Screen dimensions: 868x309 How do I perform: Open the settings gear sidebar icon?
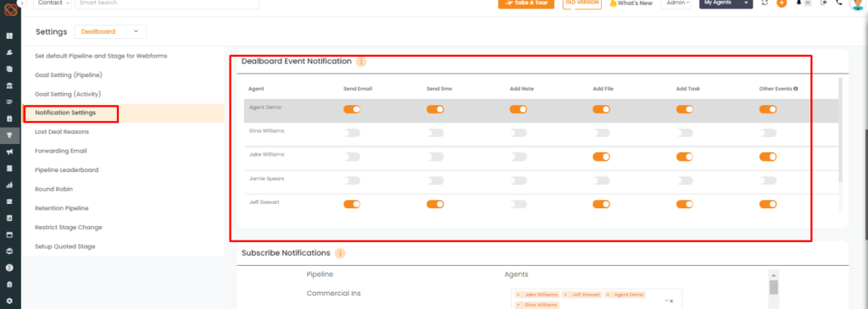(x=9, y=301)
